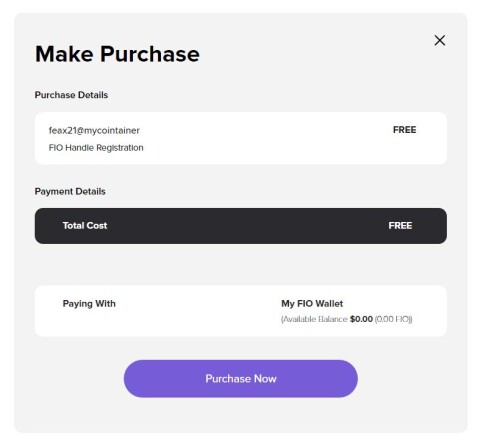Click the Make Purchase heading
The image size is (478, 447).
117,54
